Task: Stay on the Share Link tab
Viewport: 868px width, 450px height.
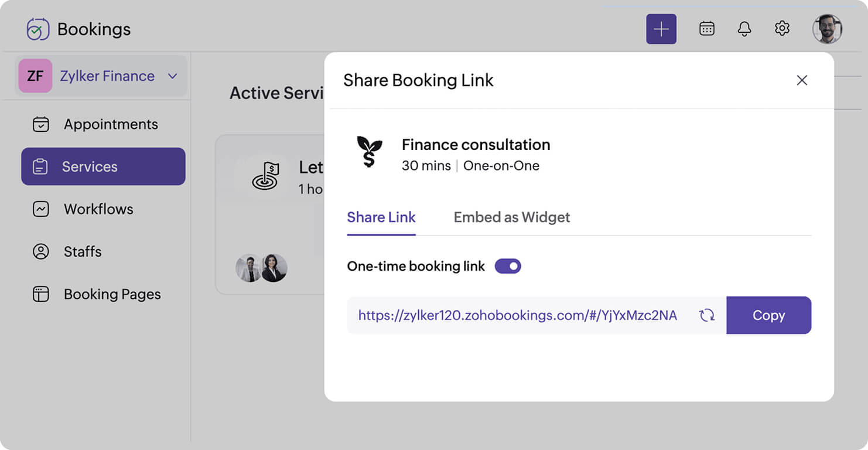Action: [x=381, y=217]
